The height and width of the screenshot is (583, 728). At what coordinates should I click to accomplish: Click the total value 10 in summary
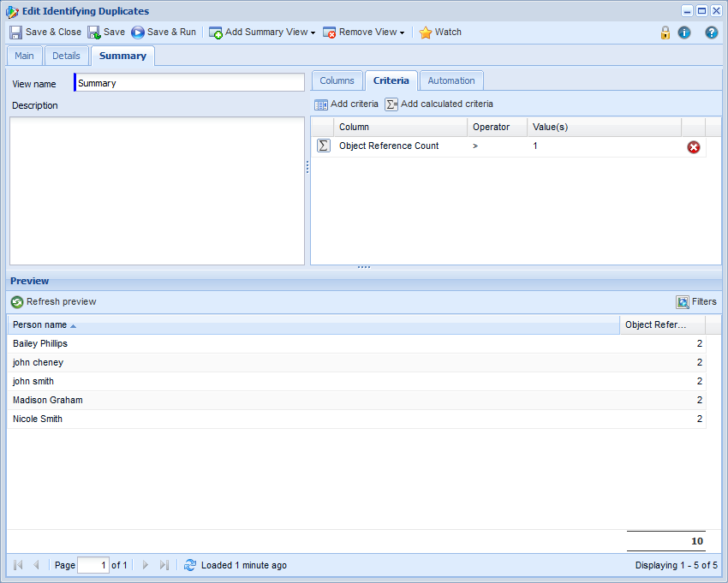[697, 541]
